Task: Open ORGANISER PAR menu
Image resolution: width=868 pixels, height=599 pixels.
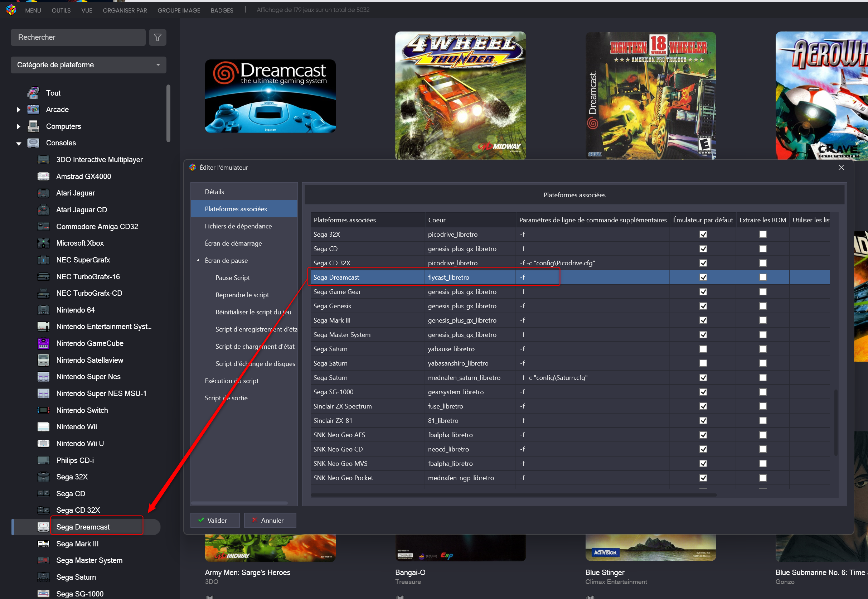Action: [x=125, y=10]
